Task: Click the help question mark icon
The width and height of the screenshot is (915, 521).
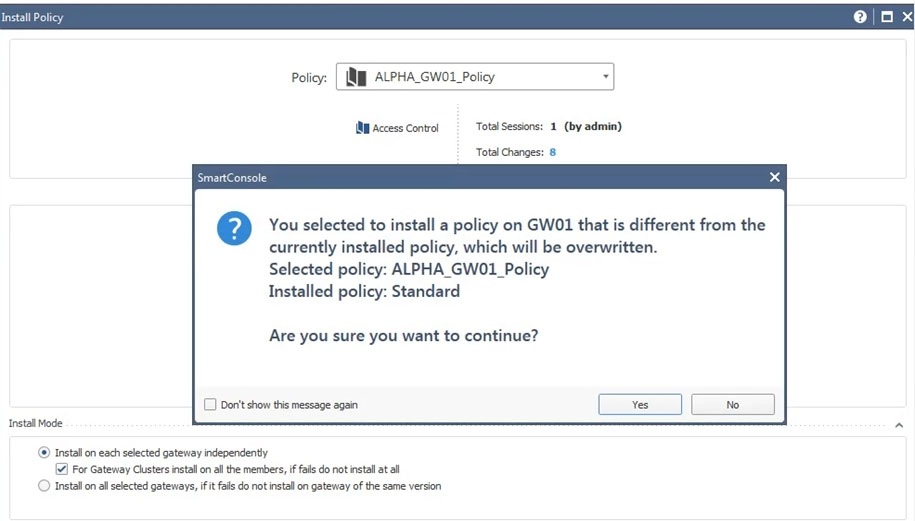Action: pos(860,17)
